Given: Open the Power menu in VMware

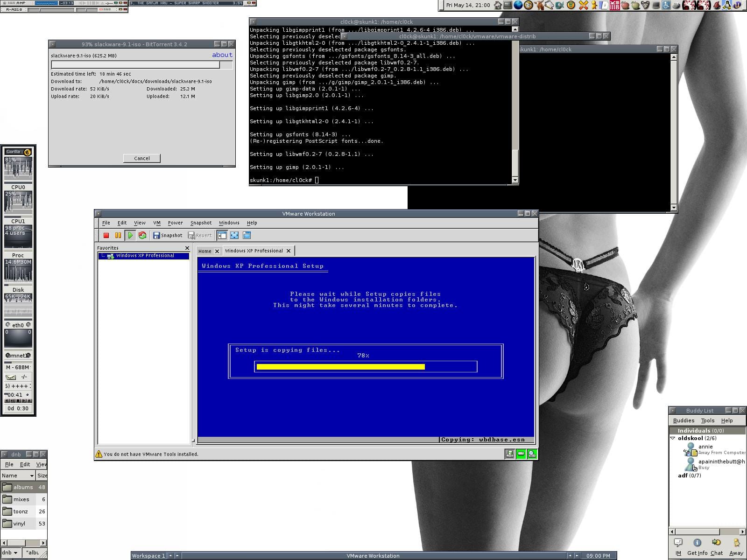Looking at the screenshot, I should (x=175, y=223).
